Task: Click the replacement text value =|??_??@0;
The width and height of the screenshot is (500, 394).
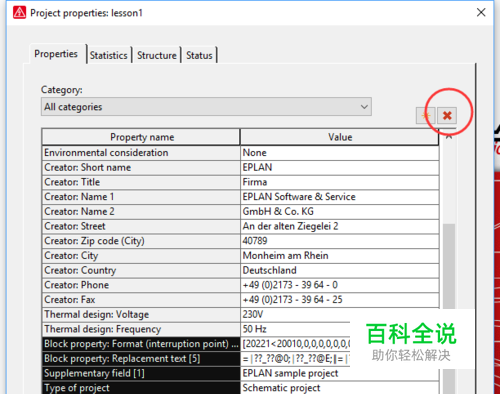Action: click(x=295, y=358)
